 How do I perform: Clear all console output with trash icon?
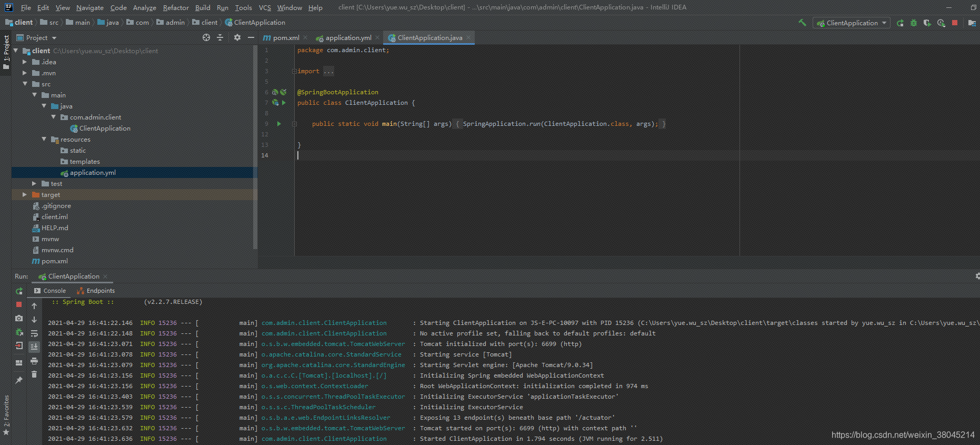[34, 374]
